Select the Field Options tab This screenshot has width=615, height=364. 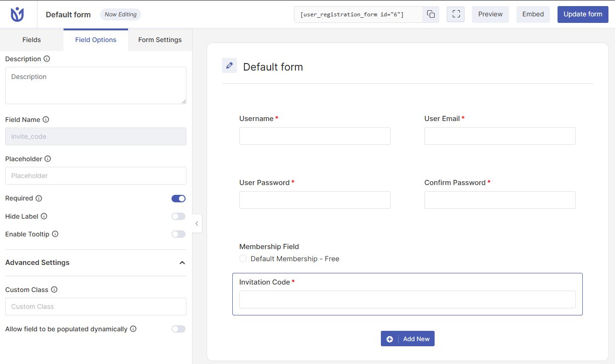tap(96, 40)
